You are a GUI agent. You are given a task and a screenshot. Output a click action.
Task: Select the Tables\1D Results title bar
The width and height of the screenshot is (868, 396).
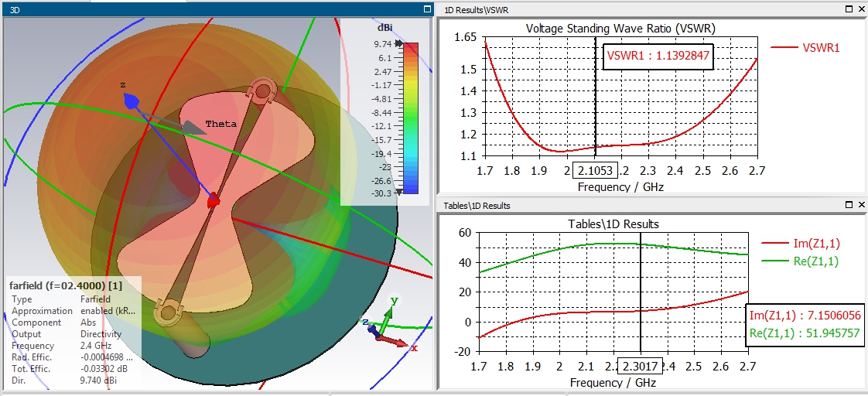pyautogui.click(x=652, y=205)
